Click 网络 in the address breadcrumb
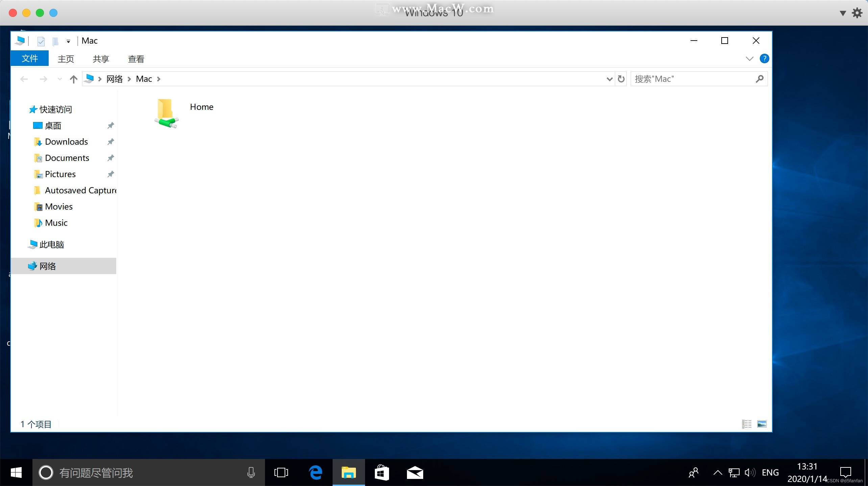Image resolution: width=868 pixels, height=486 pixels. 114,79
